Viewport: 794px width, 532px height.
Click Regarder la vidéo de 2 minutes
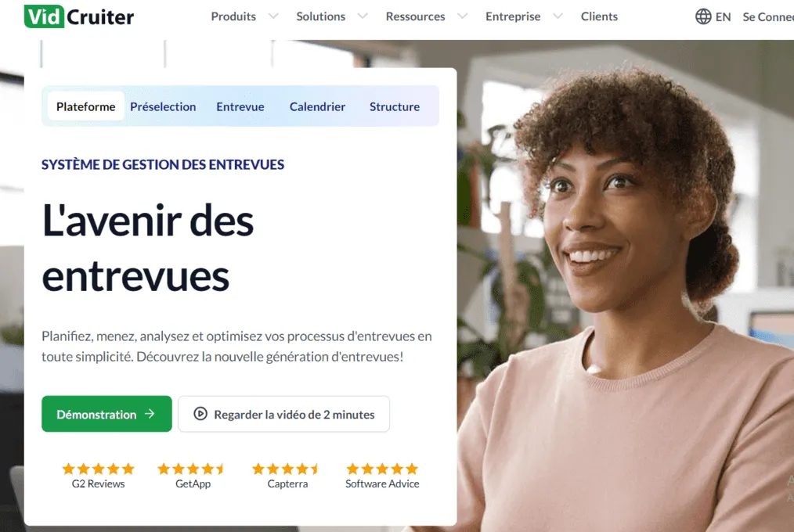283,414
